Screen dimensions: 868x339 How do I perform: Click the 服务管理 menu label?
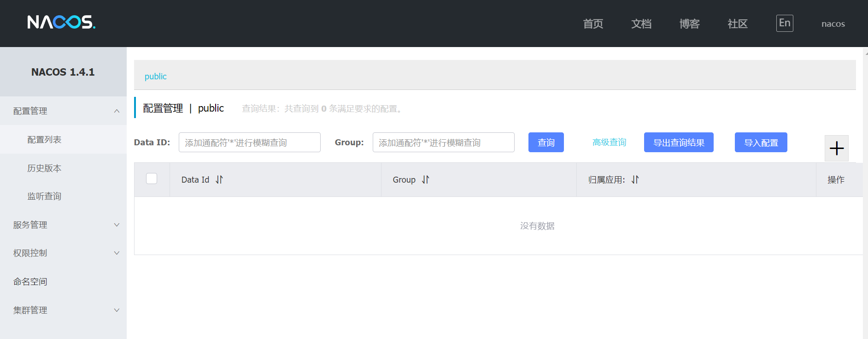point(30,225)
